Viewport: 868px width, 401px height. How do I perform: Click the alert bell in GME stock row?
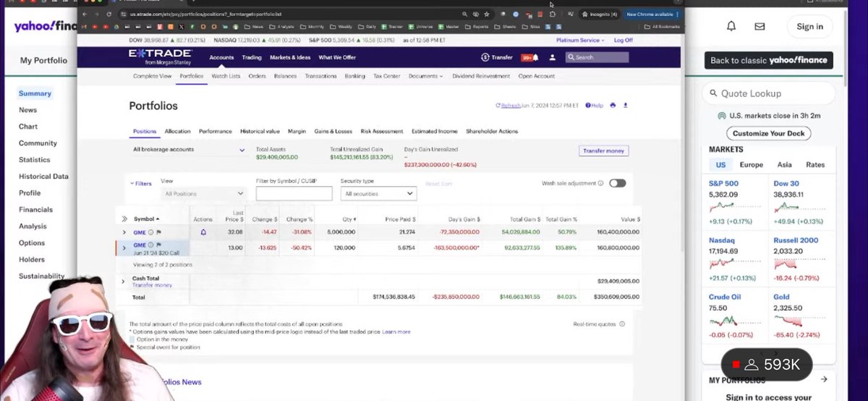click(x=203, y=232)
